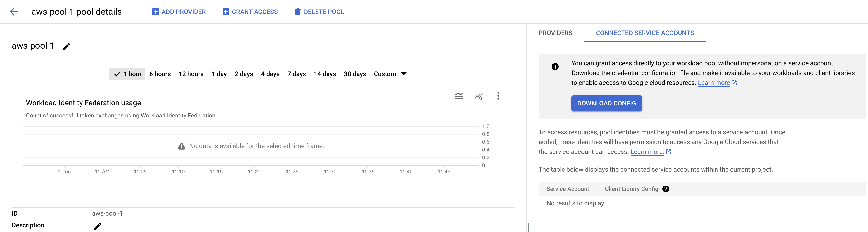Open the Connected Service Accounts tab
The image size is (868, 232).
tap(645, 33)
